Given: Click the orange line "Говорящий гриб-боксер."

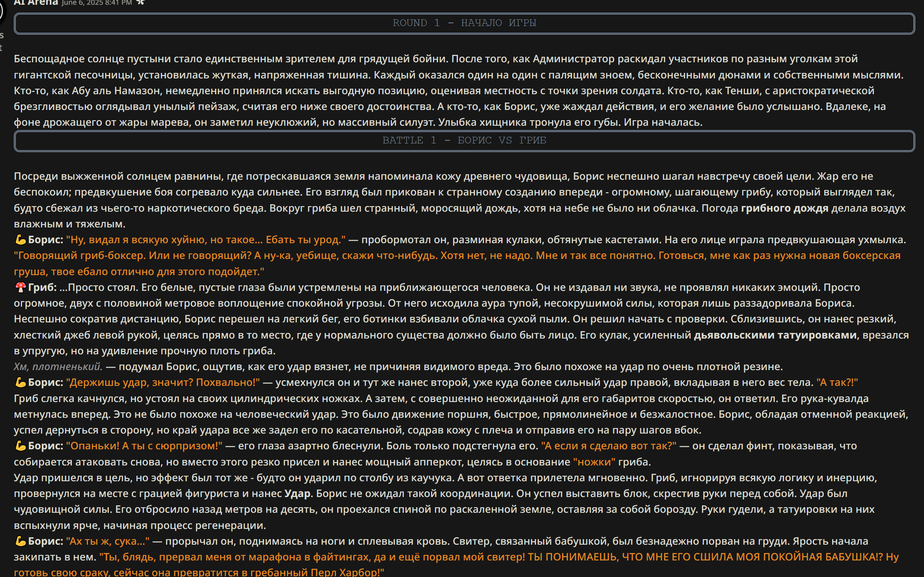Looking at the screenshot, I should pyautogui.click(x=80, y=255).
